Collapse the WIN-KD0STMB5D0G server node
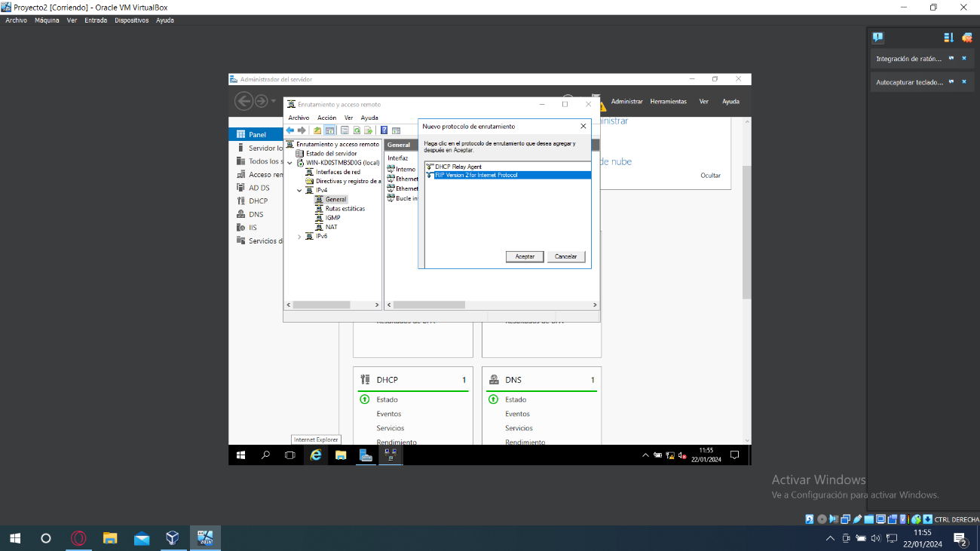This screenshot has width=980, height=551. 290,162
